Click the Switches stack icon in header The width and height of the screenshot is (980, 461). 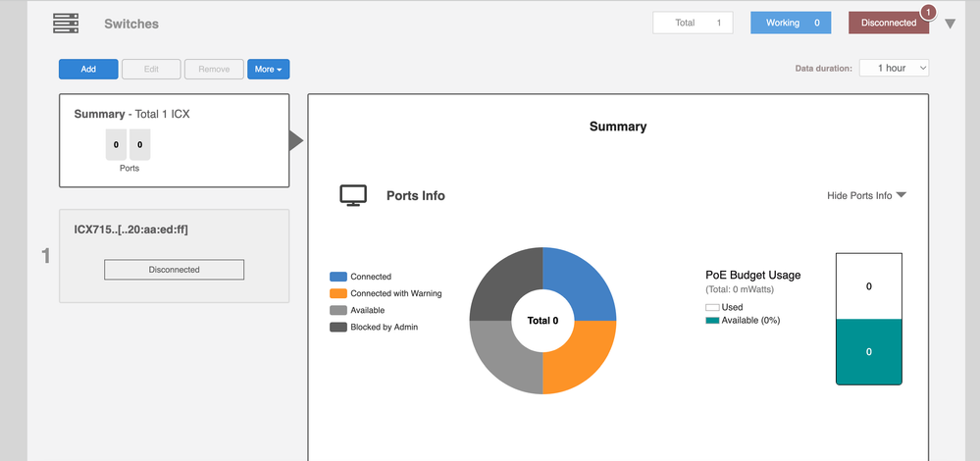66,24
